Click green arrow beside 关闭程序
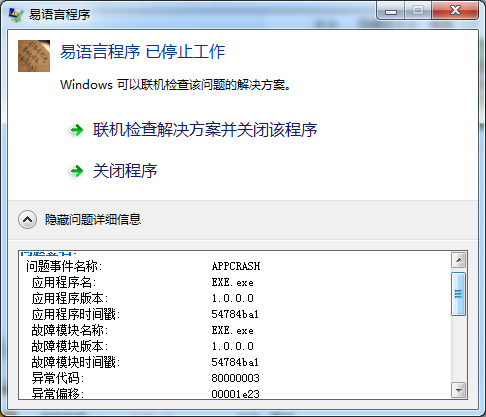Image resolution: width=486 pixels, height=417 pixels. point(77,171)
